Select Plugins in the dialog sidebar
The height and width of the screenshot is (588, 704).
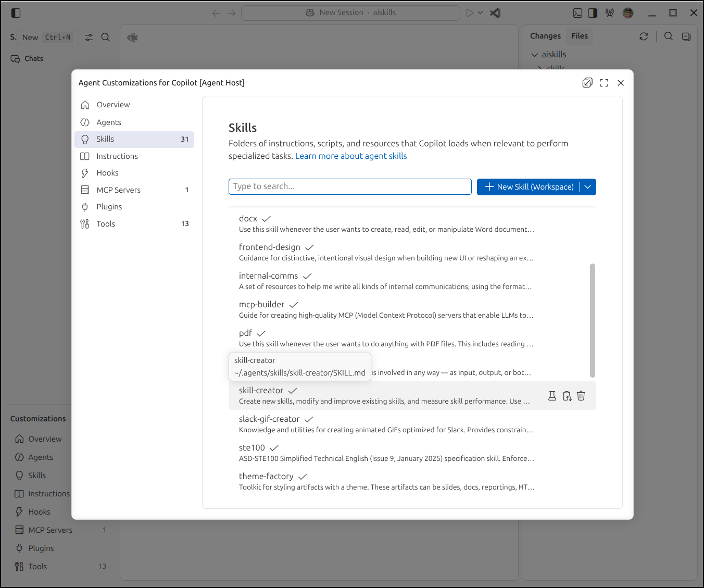134,207
